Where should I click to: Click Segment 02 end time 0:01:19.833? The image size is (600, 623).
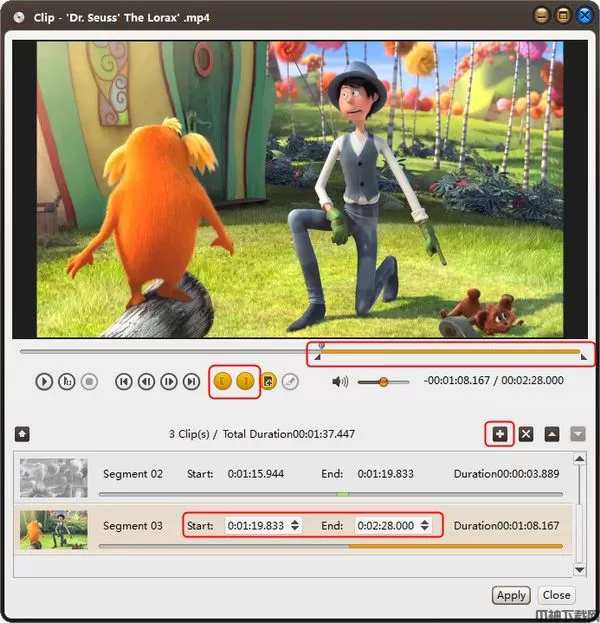pyautogui.click(x=385, y=474)
